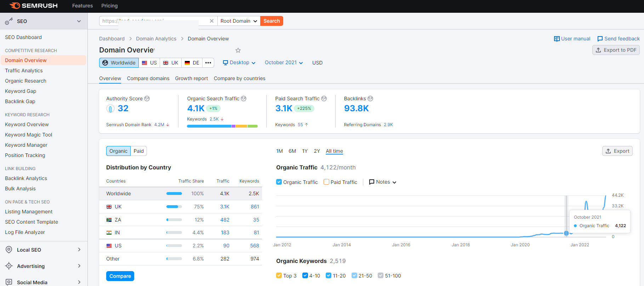Collapse the SEO sidebar section

pos(79,21)
